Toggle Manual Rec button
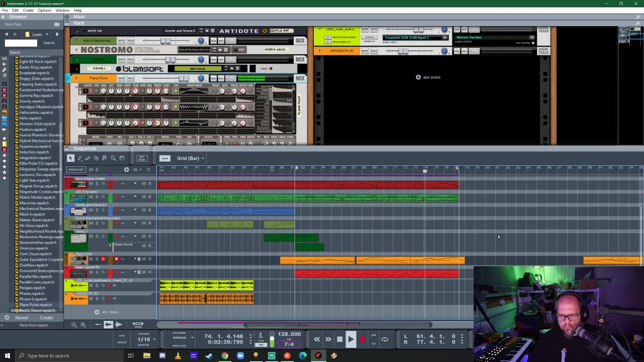Image resolution: width=644 pixels, height=362 pixels. pyautogui.click(x=75, y=169)
